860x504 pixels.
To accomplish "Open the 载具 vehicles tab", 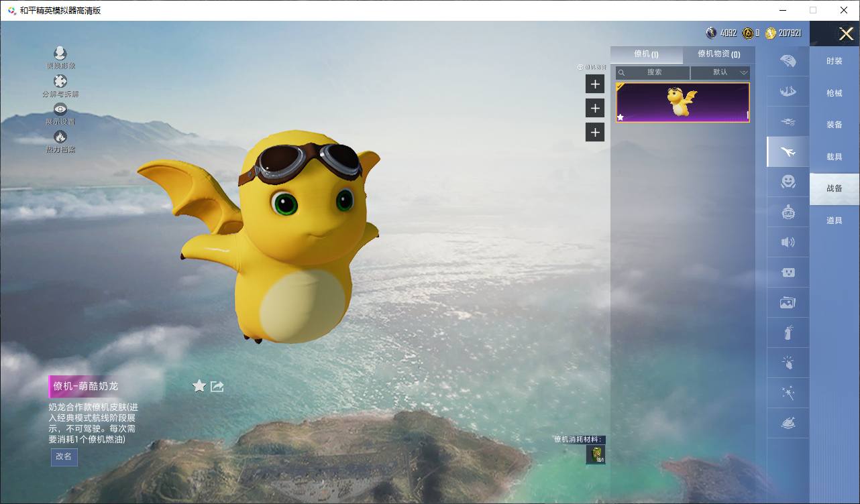I will click(x=835, y=157).
